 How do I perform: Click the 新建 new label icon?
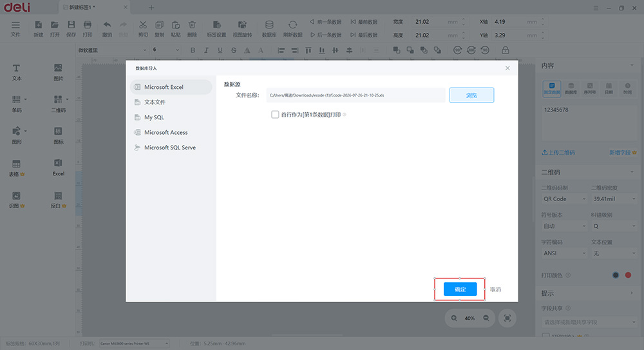(38, 28)
